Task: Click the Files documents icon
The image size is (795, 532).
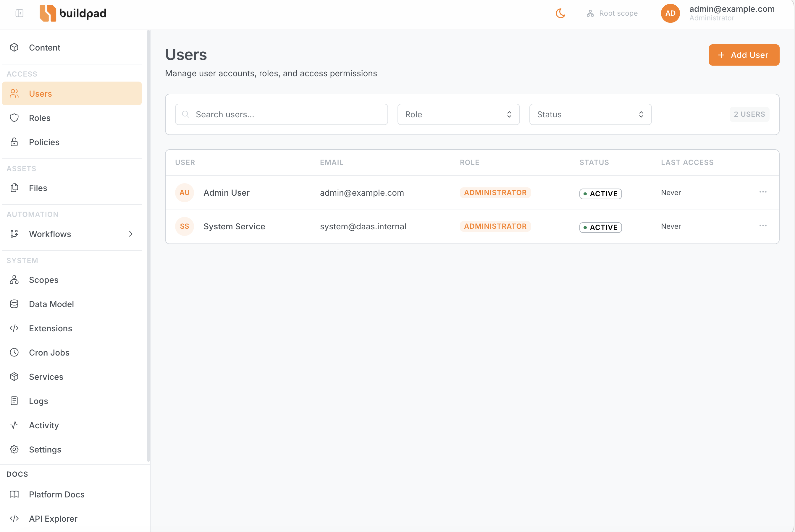Action: (x=14, y=188)
